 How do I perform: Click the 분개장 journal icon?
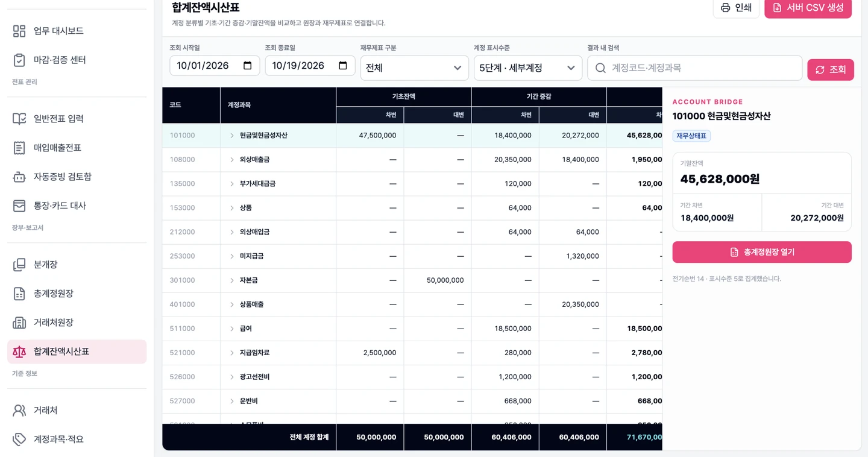pyautogui.click(x=19, y=265)
